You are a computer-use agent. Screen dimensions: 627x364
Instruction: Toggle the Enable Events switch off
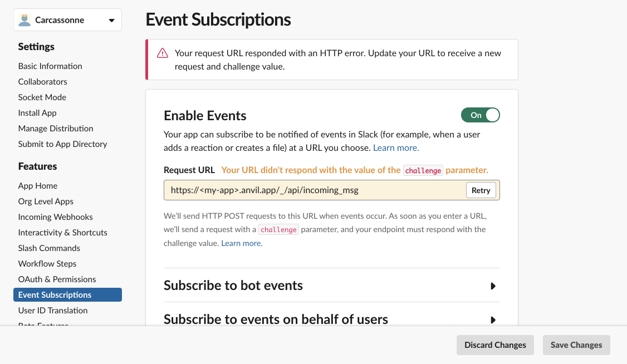480,115
